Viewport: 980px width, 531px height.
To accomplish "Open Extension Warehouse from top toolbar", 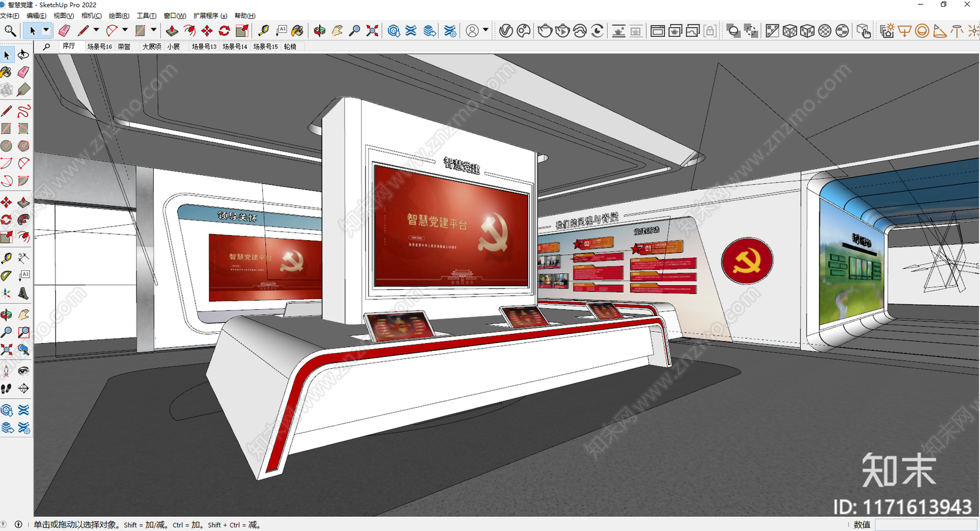I will coord(411,31).
